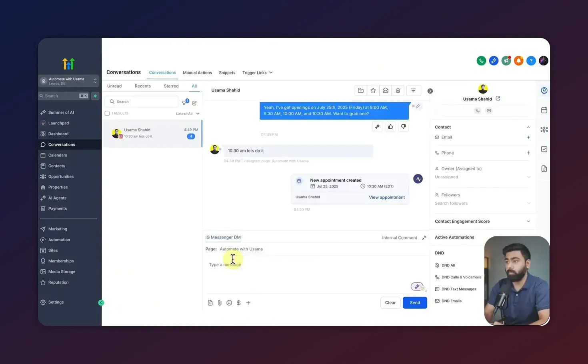Insert a payment request via the dollar icon

239,302
